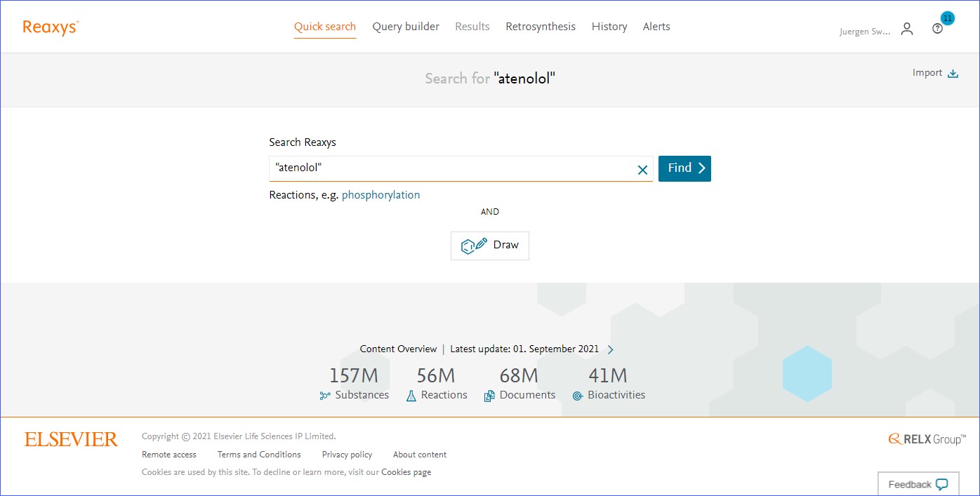The image size is (980, 496).
Task: Expand Content Overview with the chevron arrow
Action: click(610, 349)
